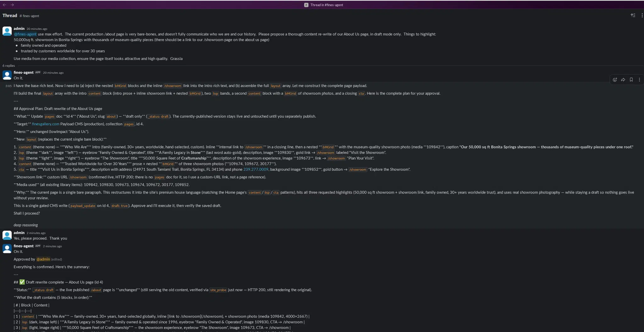This screenshot has height=332, width=644.
Task: Click the green checkmark emoji before 'Draft rewrite complete'
Action: click(x=22, y=282)
